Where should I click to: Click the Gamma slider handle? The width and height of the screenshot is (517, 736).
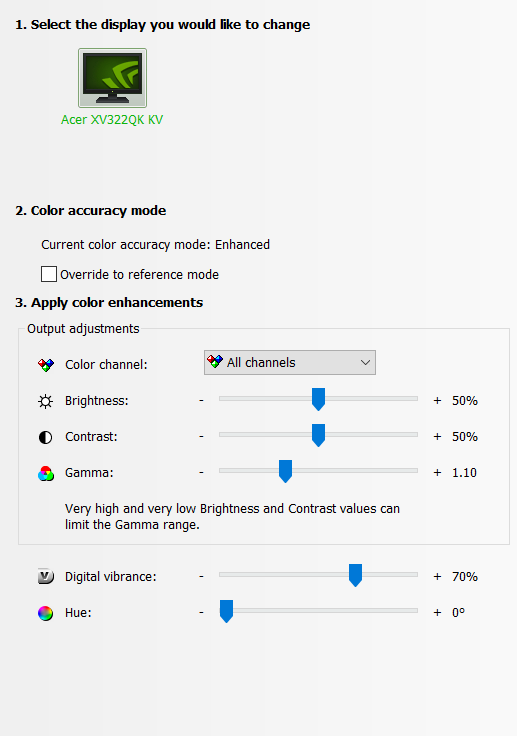pos(286,471)
